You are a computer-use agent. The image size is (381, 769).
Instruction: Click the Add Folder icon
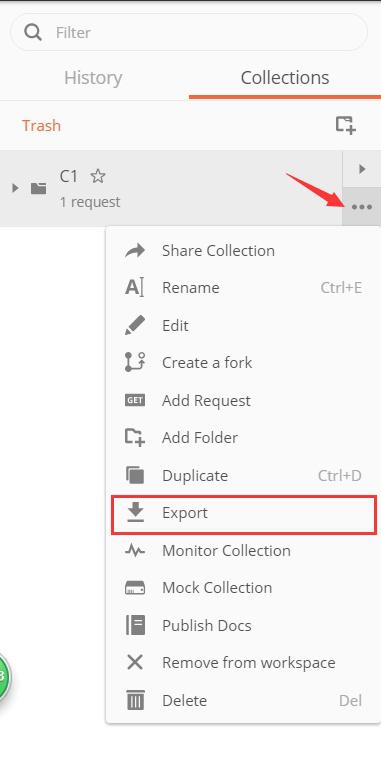click(135, 437)
